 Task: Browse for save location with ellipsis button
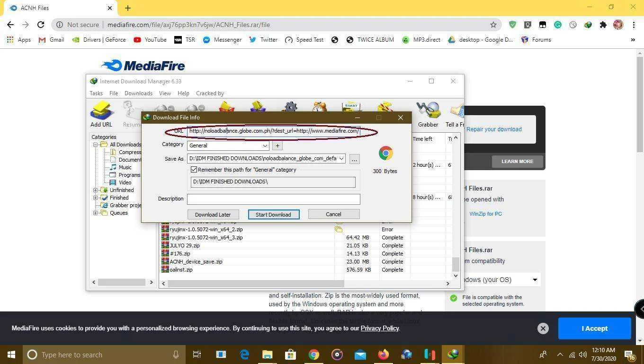[354, 159]
